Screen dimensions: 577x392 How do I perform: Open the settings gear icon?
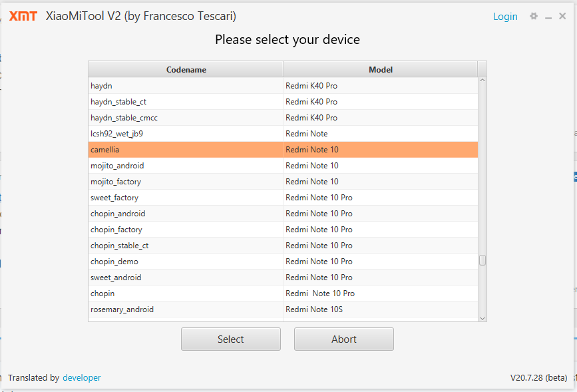[x=534, y=16]
